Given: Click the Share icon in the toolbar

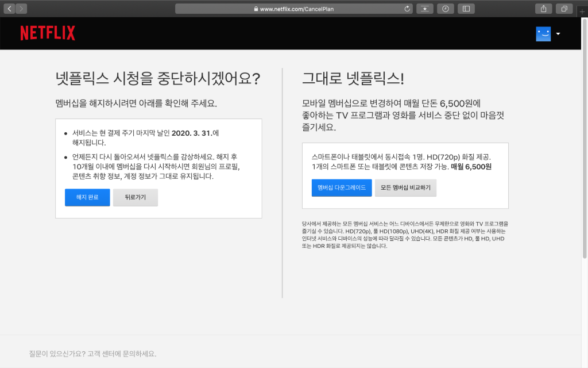Looking at the screenshot, I should tap(543, 9).
